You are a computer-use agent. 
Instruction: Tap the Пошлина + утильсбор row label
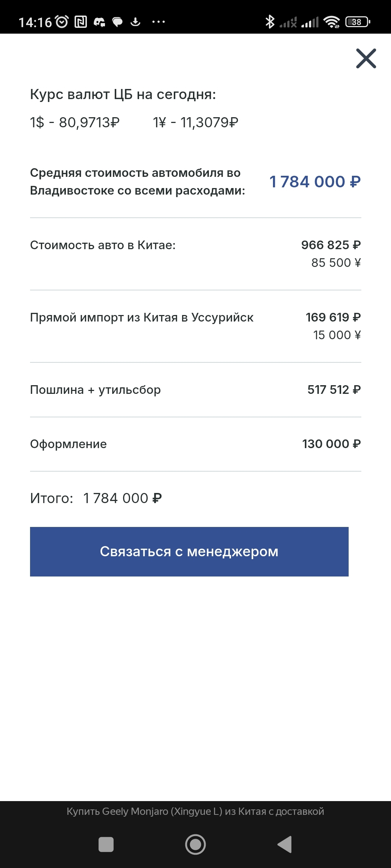[95, 390]
